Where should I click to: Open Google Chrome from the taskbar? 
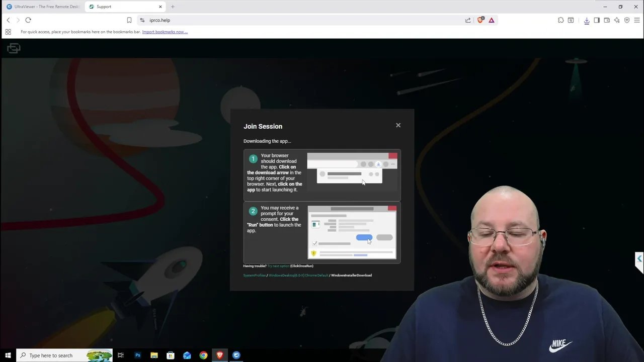pos(203,355)
